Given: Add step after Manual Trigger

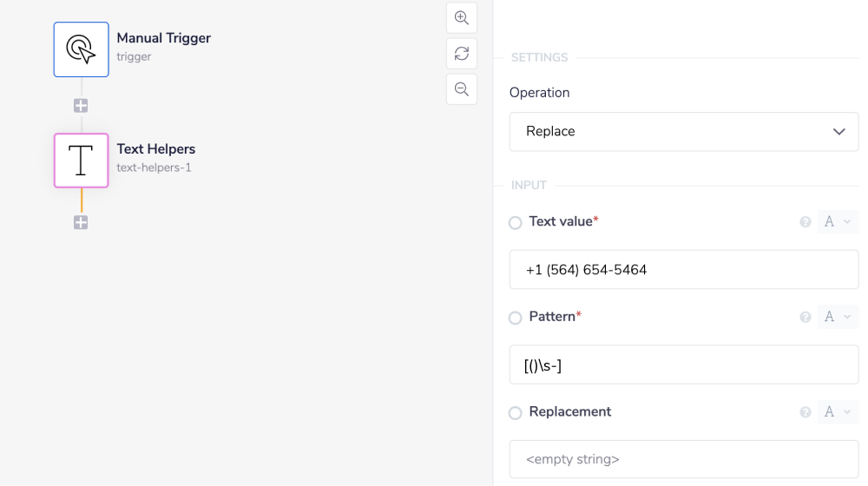Looking at the screenshot, I should point(81,106).
